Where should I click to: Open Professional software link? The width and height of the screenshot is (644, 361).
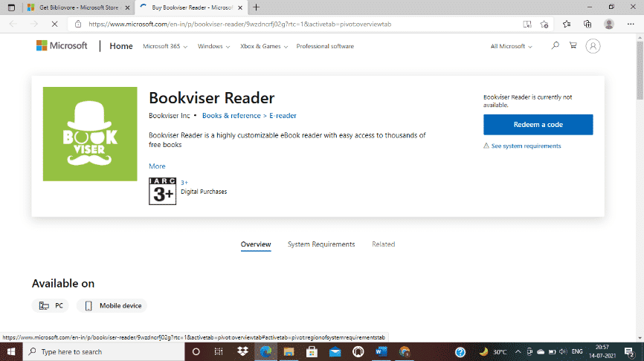click(325, 46)
